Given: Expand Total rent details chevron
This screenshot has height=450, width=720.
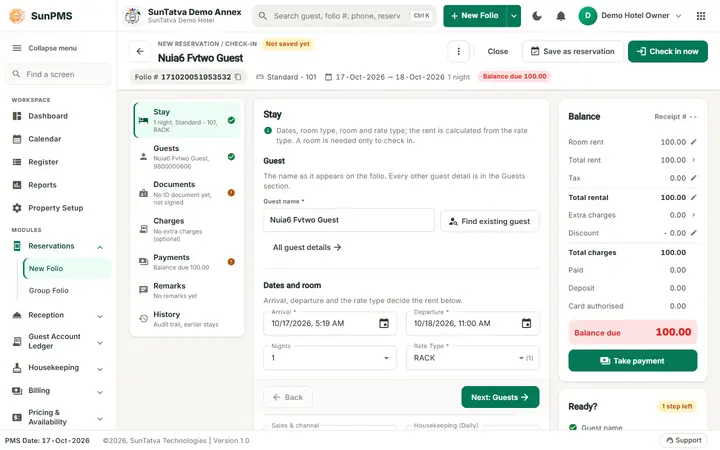Looking at the screenshot, I should click(x=693, y=160).
